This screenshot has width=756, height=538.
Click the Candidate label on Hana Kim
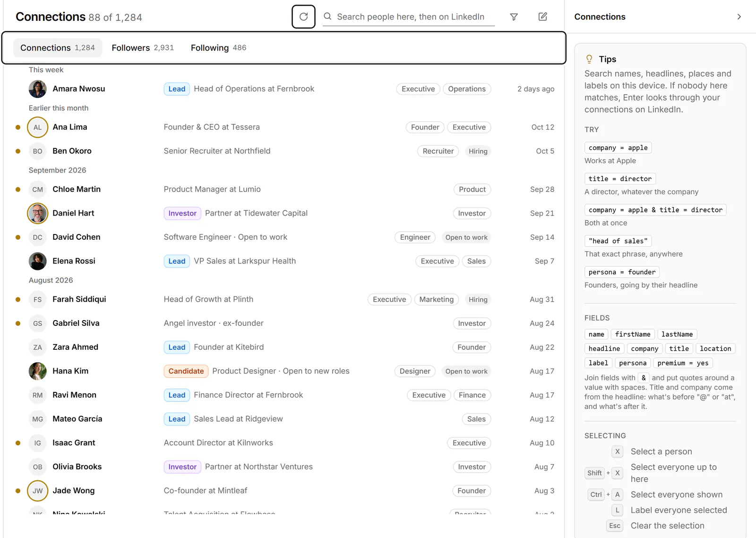[186, 371]
